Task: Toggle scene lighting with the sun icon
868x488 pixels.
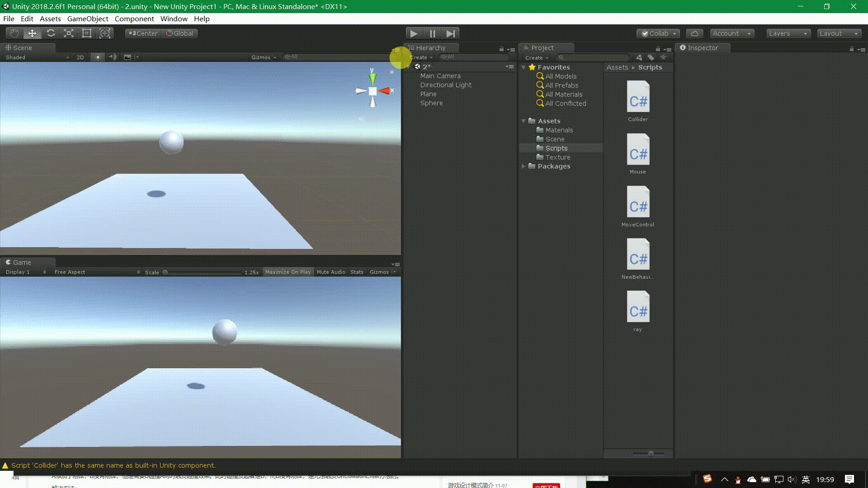Action: 98,57
